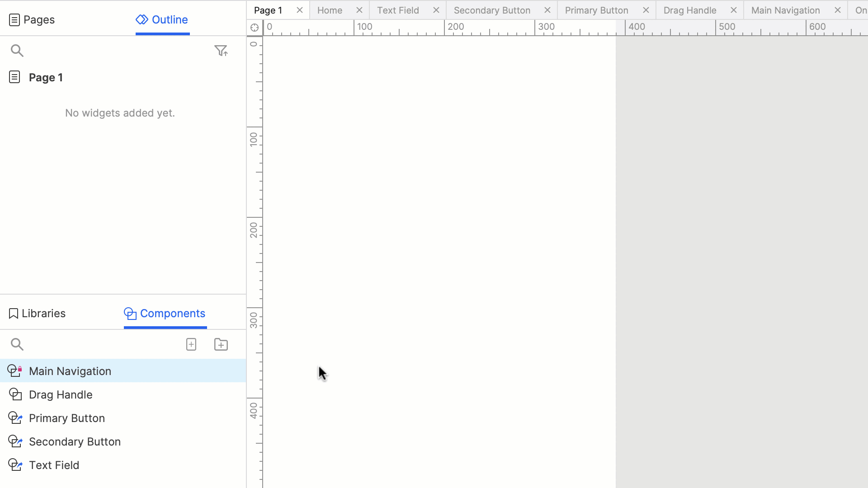Open the Home canvas tab

click(330, 10)
